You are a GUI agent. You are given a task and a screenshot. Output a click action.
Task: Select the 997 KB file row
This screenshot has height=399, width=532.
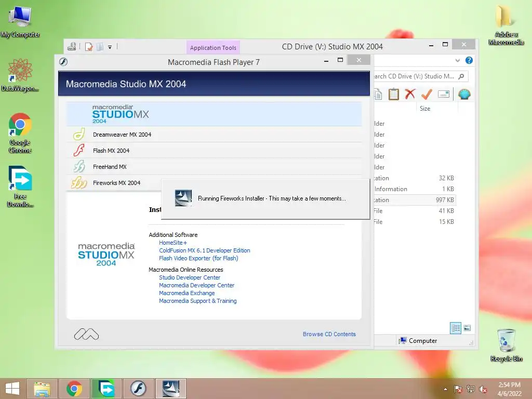(x=415, y=200)
